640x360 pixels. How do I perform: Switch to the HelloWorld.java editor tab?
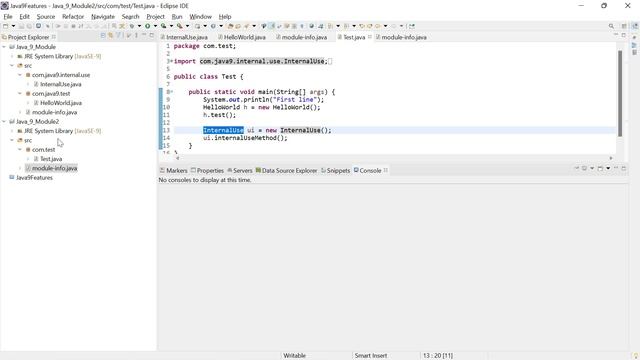click(x=242, y=37)
